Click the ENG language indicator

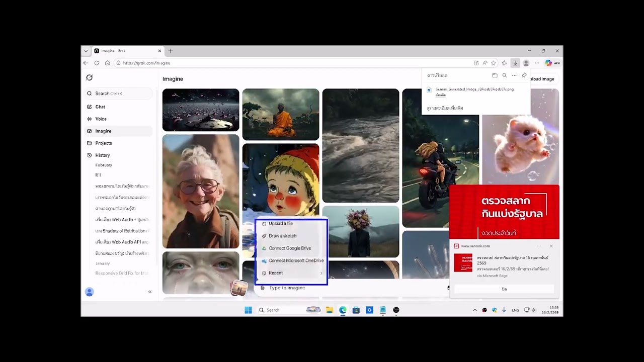(x=516, y=310)
